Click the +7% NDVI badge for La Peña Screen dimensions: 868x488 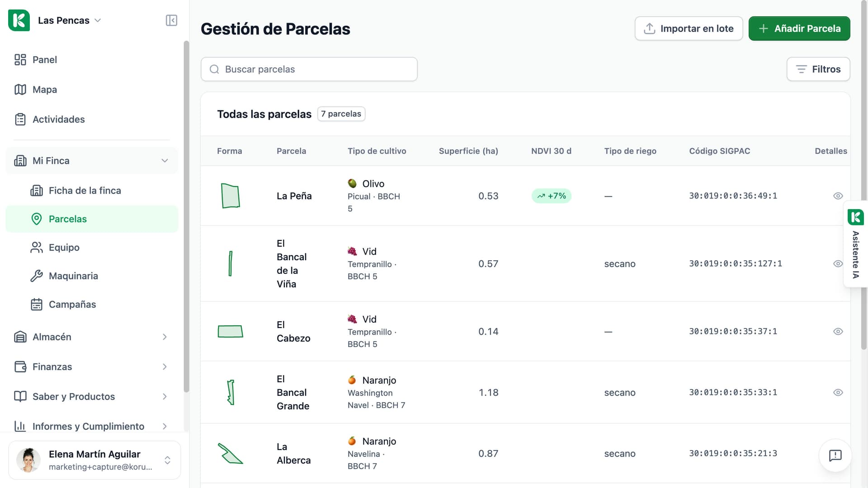[552, 196]
